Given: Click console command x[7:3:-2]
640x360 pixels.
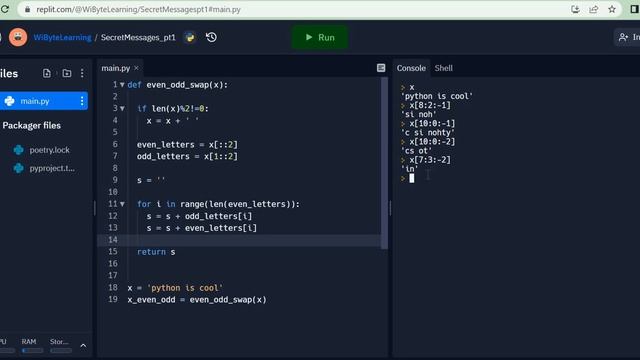Looking at the screenshot, I should pyautogui.click(x=430, y=160).
